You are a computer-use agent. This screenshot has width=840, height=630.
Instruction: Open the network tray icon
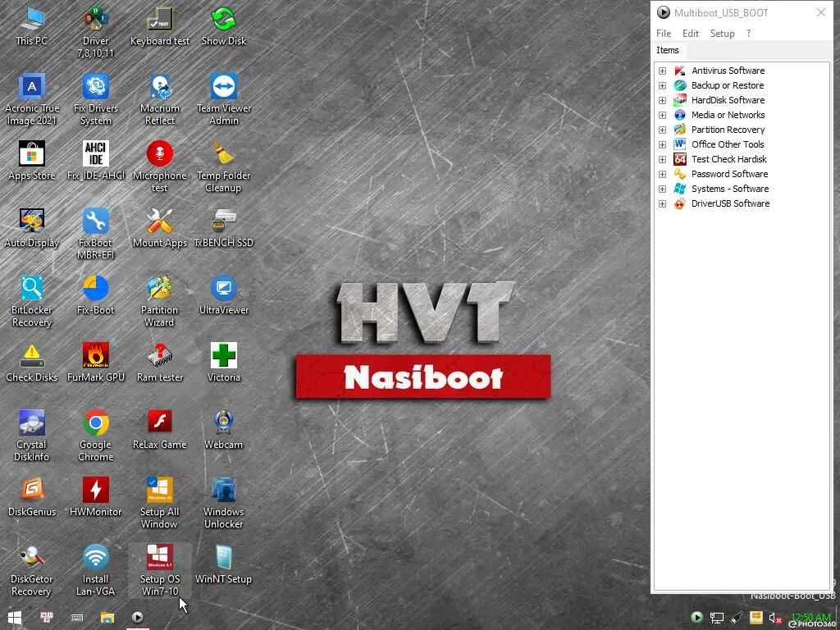[716, 619]
